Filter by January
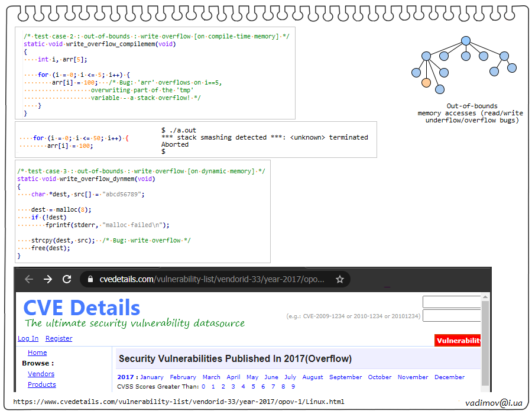 [152, 377]
